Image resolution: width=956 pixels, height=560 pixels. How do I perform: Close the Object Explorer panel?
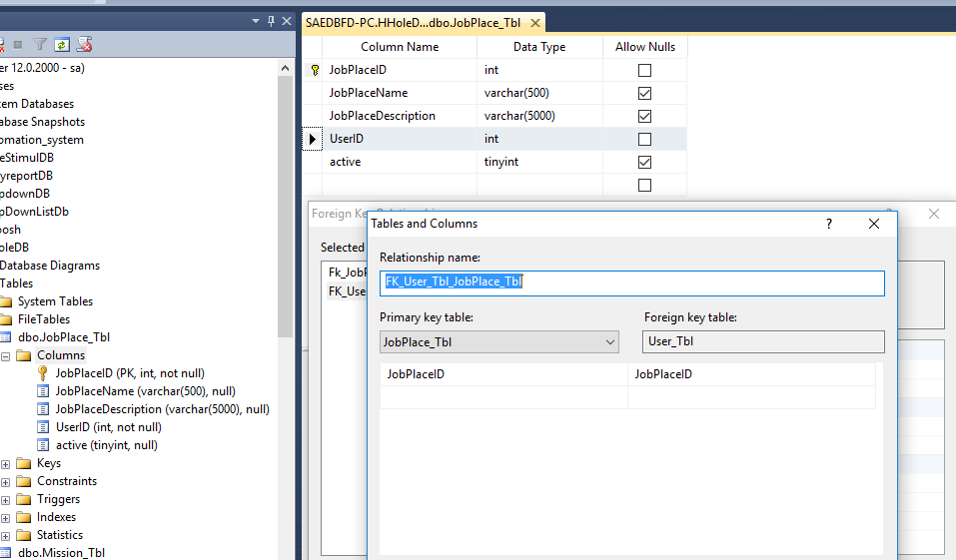(x=287, y=21)
